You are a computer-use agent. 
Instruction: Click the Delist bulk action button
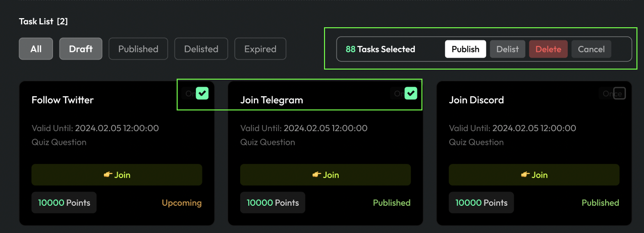[507, 49]
